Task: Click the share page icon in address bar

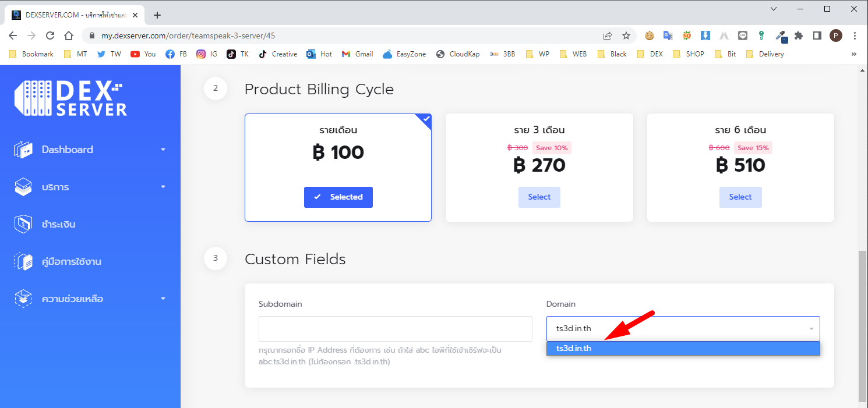Action: (x=608, y=36)
